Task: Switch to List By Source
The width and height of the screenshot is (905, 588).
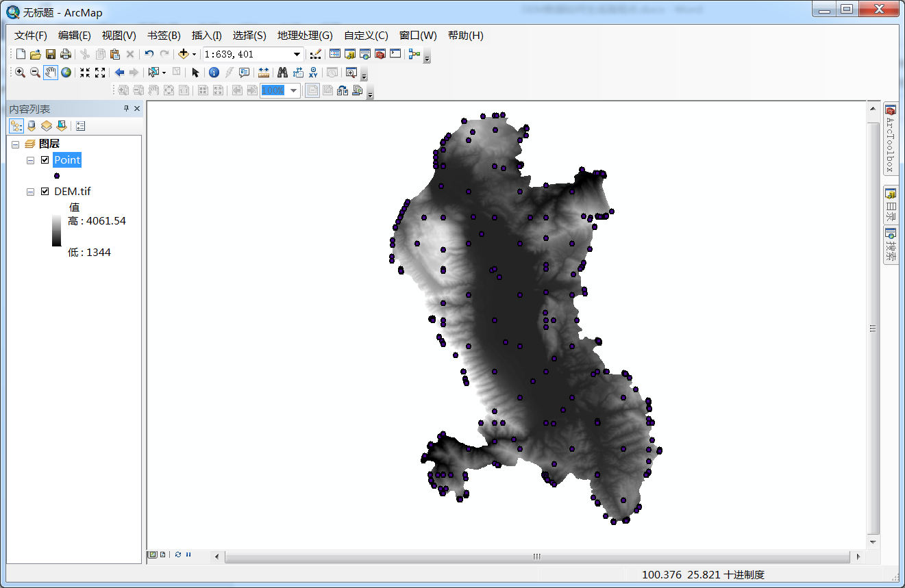Action: coord(32,126)
